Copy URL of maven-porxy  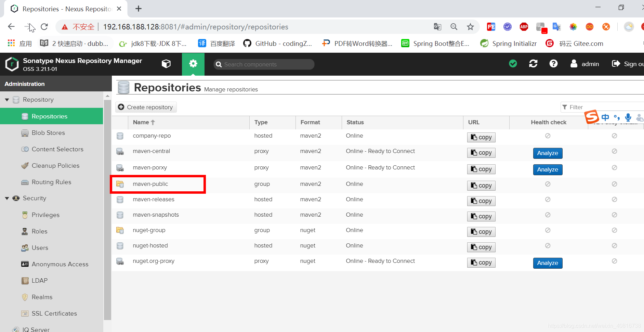pyautogui.click(x=481, y=169)
